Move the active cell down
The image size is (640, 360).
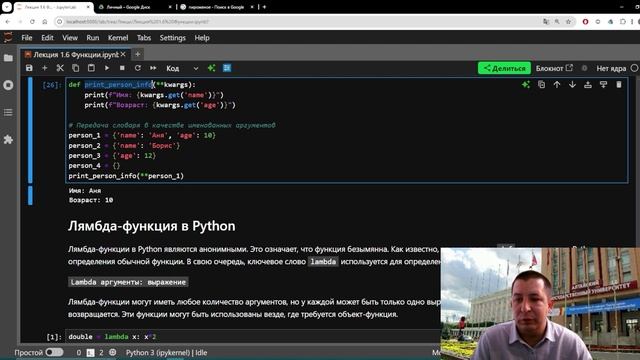(572, 84)
